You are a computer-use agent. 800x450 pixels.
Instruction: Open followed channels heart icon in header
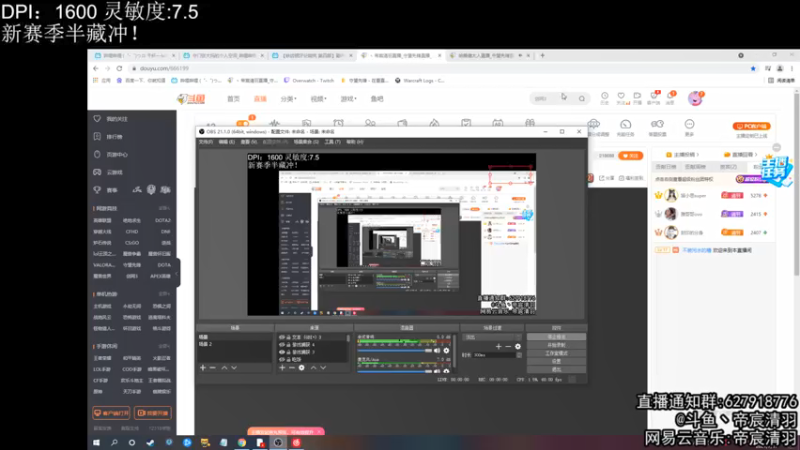point(621,98)
